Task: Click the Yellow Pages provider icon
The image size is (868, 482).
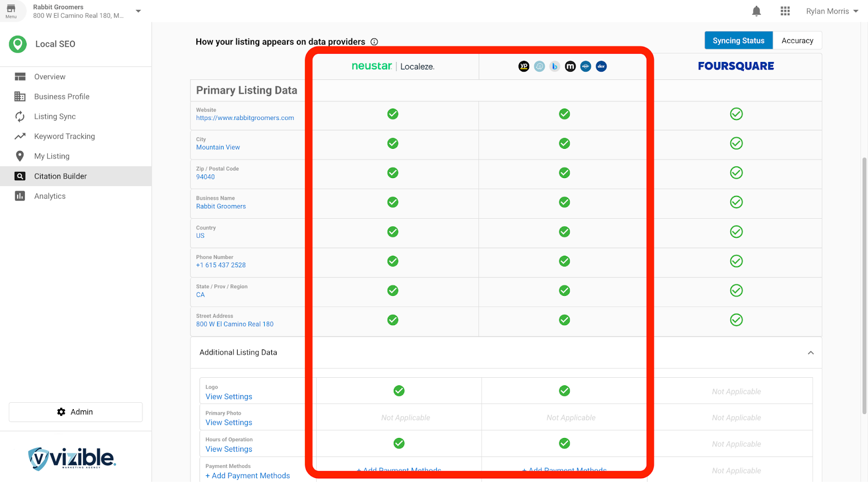Action: [x=524, y=66]
